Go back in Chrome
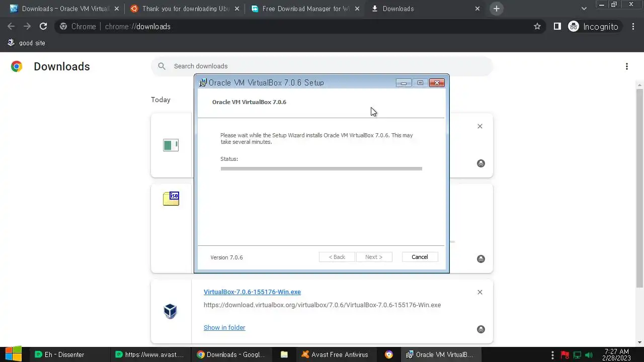This screenshot has height=362, width=644. [11, 27]
